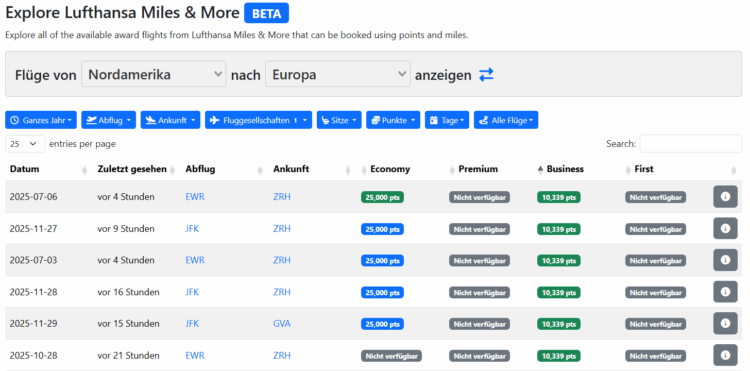The height and width of the screenshot is (371, 750).
Task: Select 'vor 16 Stunden' cell
Action: pos(128,292)
